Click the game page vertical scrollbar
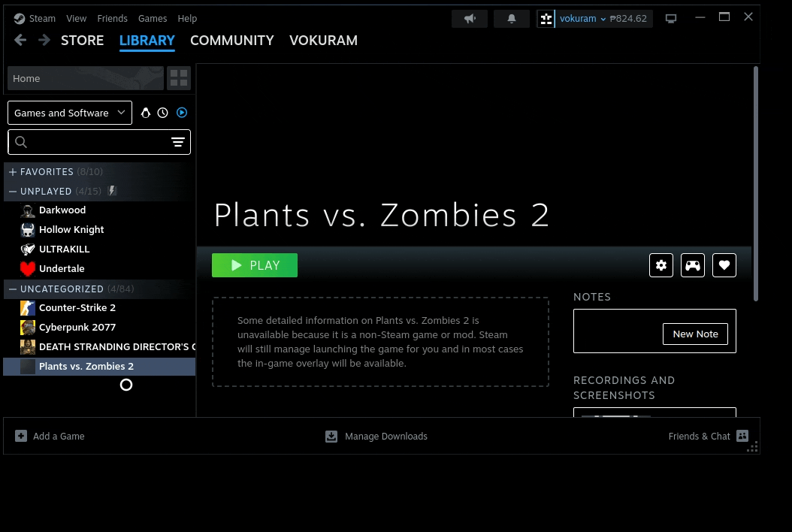 (x=756, y=184)
